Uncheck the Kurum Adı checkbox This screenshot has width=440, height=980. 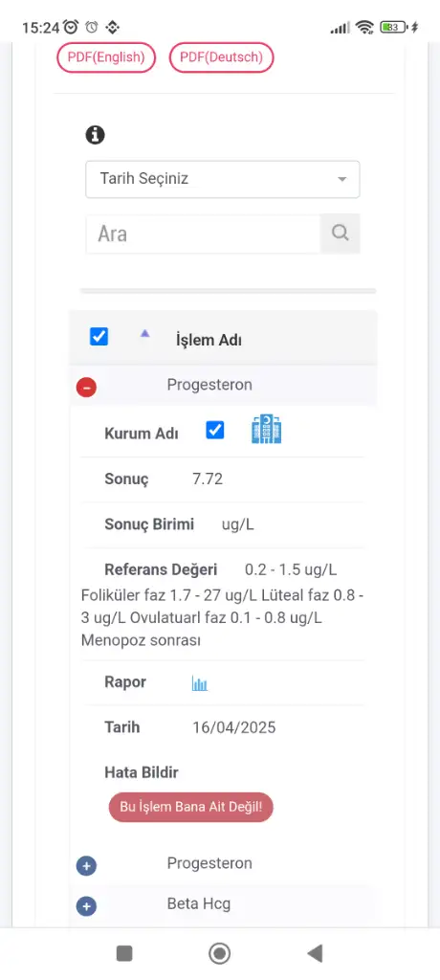(x=214, y=430)
